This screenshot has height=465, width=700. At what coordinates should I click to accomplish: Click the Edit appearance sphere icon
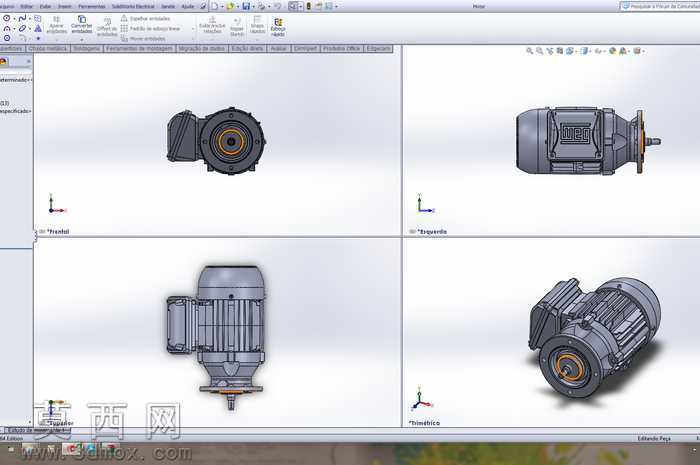[612, 51]
